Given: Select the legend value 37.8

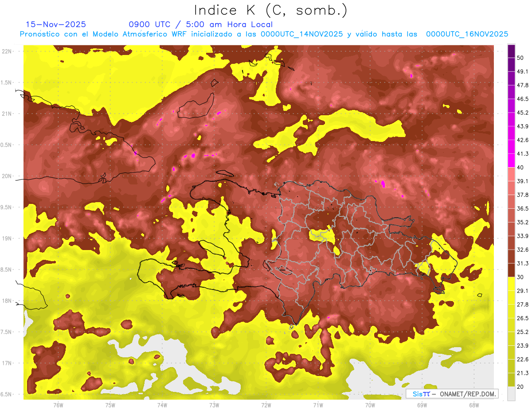Looking at the screenshot, I should (x=522, y=195).
